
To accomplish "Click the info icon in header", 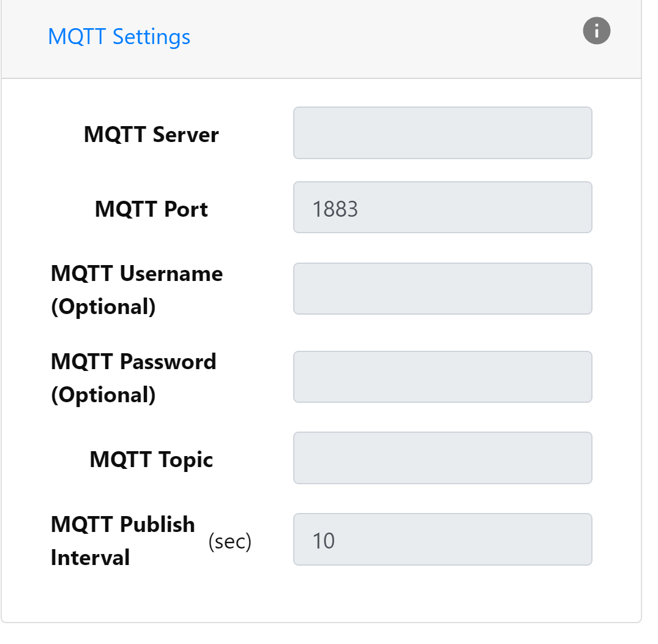I will 596,31.
